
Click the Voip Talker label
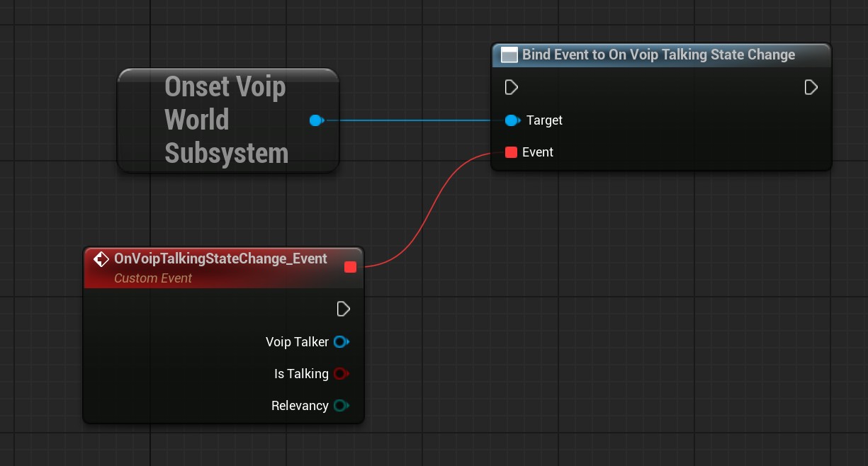click(x=297, y=342)
